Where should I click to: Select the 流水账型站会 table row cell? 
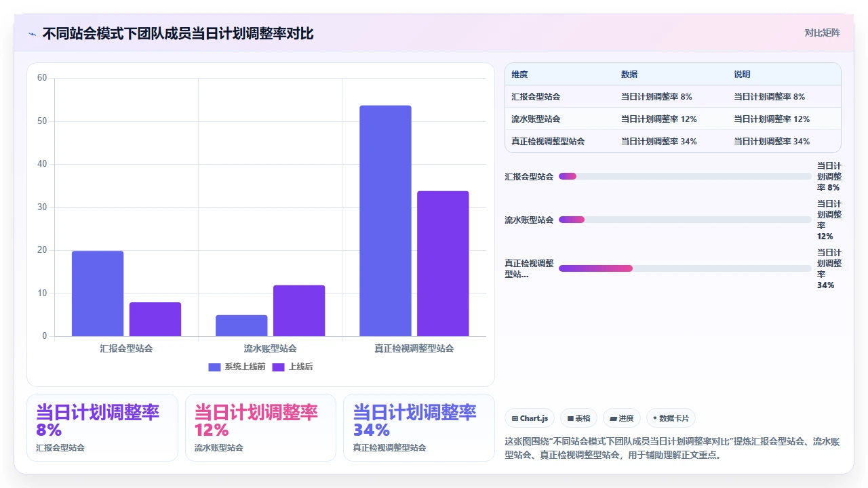536,119
